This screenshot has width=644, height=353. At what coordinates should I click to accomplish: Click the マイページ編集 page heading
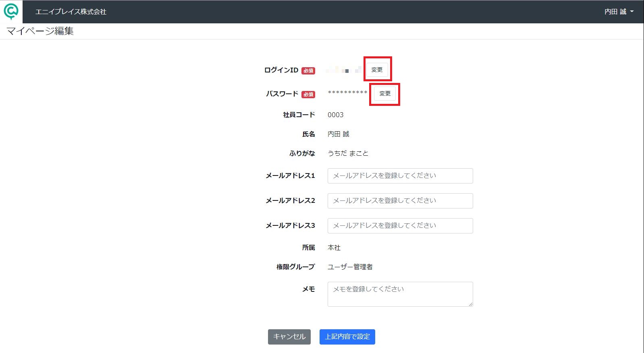[40, 31]
